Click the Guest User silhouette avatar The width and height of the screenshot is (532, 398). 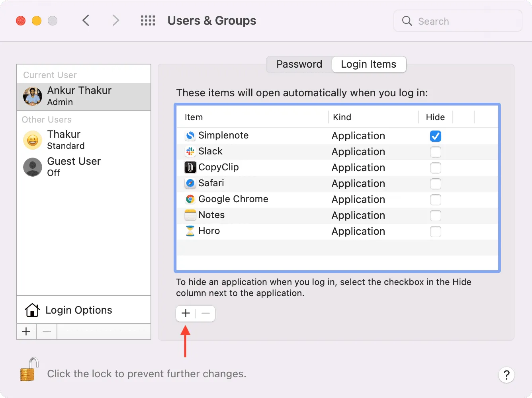click(33, 167)
